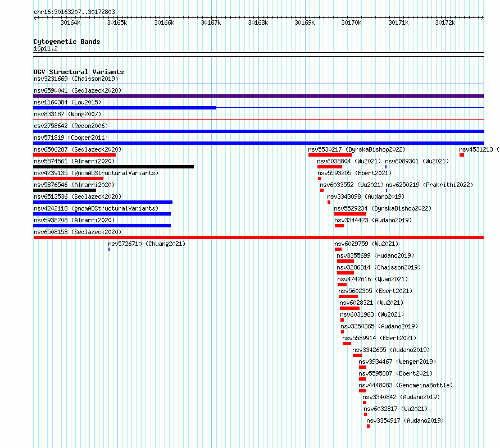Open nsv6032817 (Wu2021) label

click(x=396, y=409)
